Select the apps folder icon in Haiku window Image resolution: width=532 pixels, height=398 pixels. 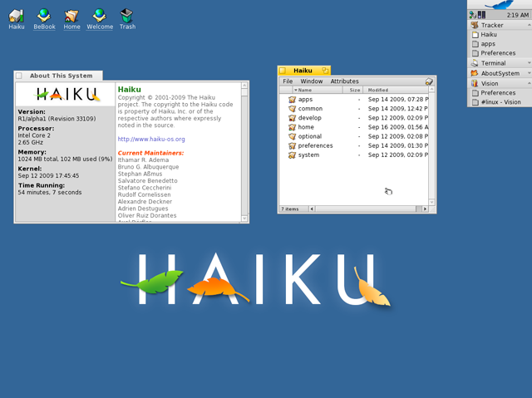point(292,100)
